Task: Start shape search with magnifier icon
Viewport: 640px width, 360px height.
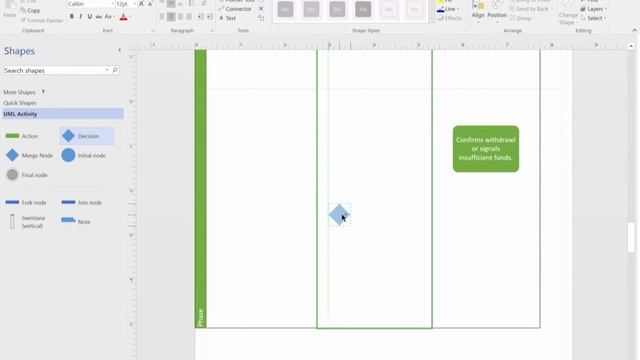Action: [115, 70]
